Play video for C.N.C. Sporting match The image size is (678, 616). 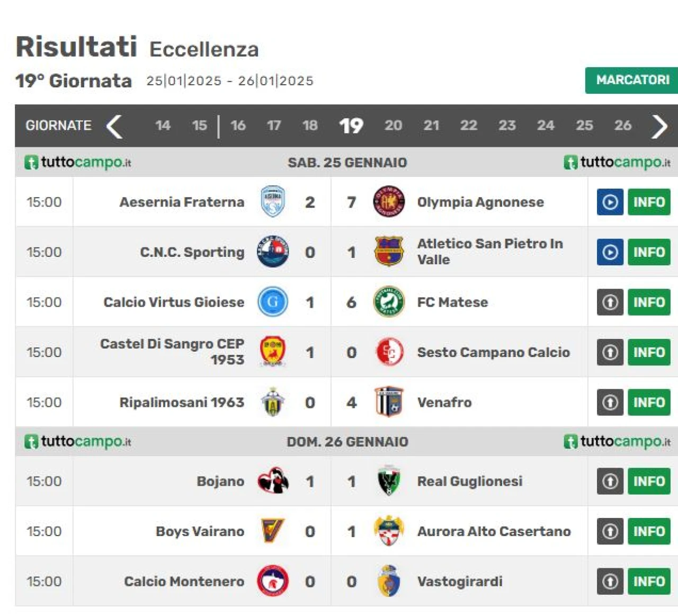tap(610, 252)
